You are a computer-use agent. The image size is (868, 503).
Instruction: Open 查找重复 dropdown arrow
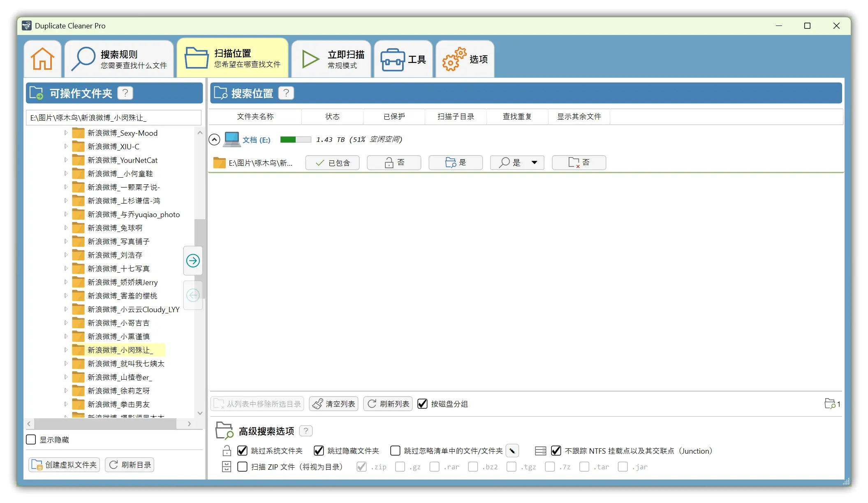534,162
